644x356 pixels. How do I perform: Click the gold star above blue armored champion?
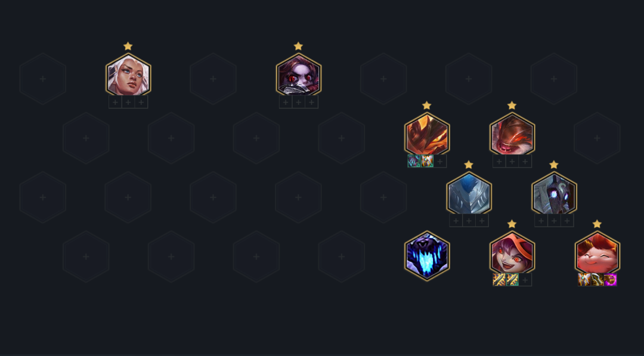point(469,165)
